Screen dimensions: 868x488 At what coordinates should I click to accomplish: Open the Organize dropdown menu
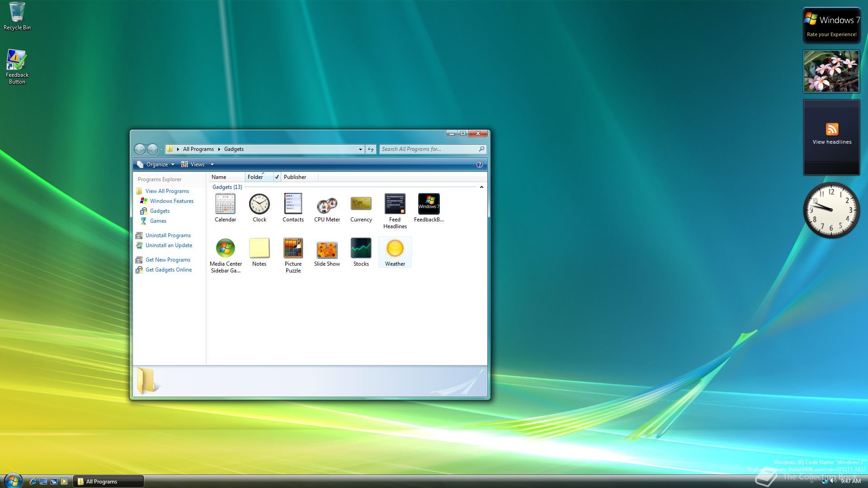(x=156, y=164)
